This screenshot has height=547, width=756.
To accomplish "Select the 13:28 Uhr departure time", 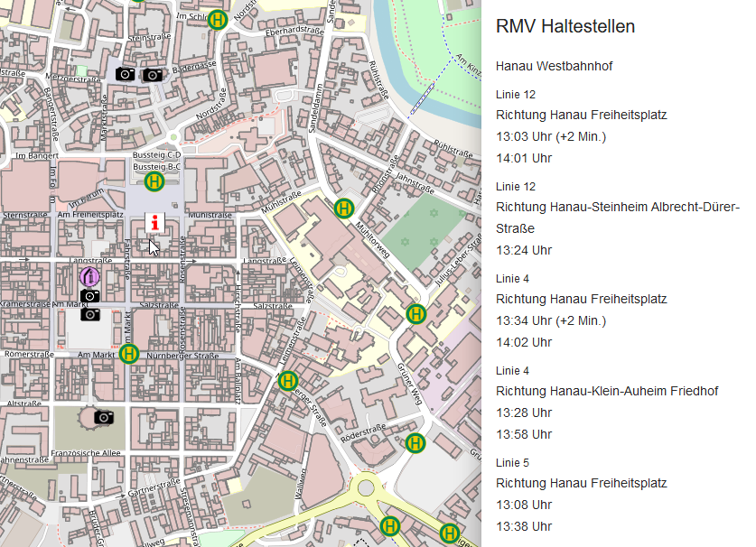I will 524,413.
